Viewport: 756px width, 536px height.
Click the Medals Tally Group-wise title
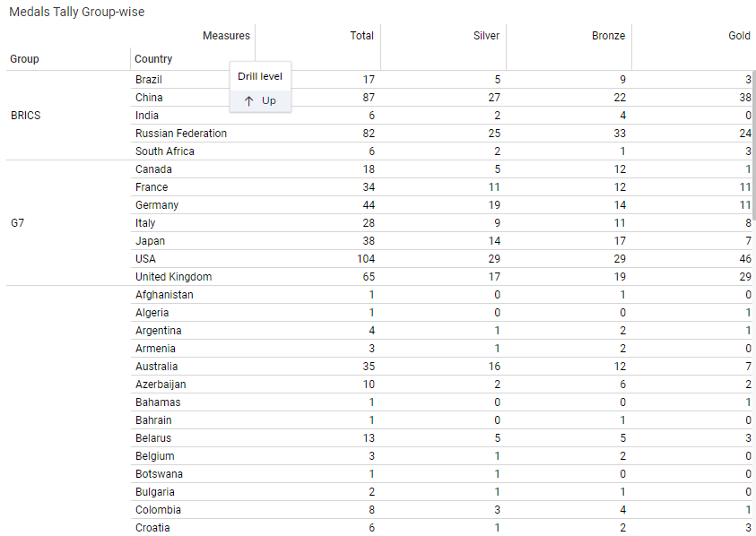pos(76,12)
